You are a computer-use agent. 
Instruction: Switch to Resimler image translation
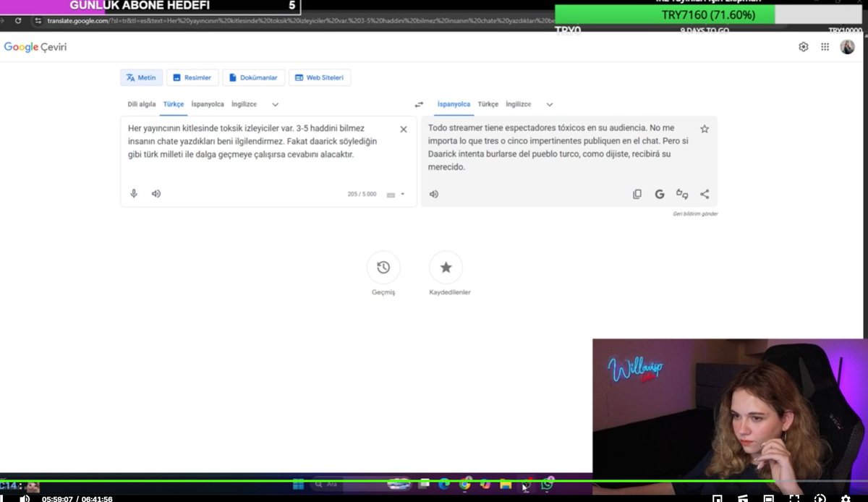(x=192, y=77)
